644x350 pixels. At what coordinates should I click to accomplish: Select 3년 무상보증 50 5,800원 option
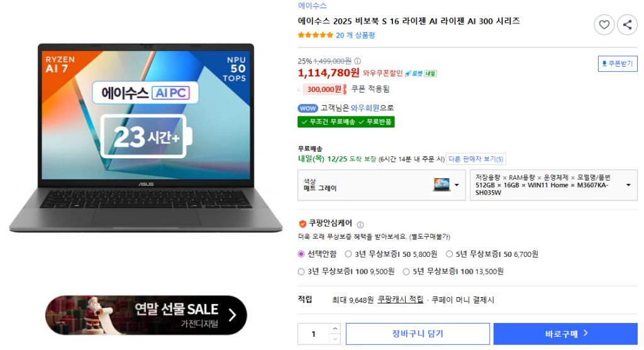[x=348, y=254]
